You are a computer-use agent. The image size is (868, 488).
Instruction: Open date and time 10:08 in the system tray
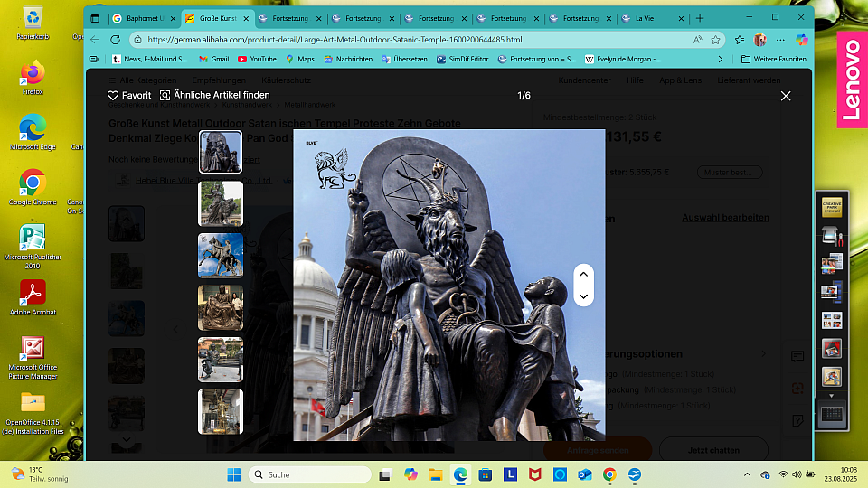(x=840, y=474)
